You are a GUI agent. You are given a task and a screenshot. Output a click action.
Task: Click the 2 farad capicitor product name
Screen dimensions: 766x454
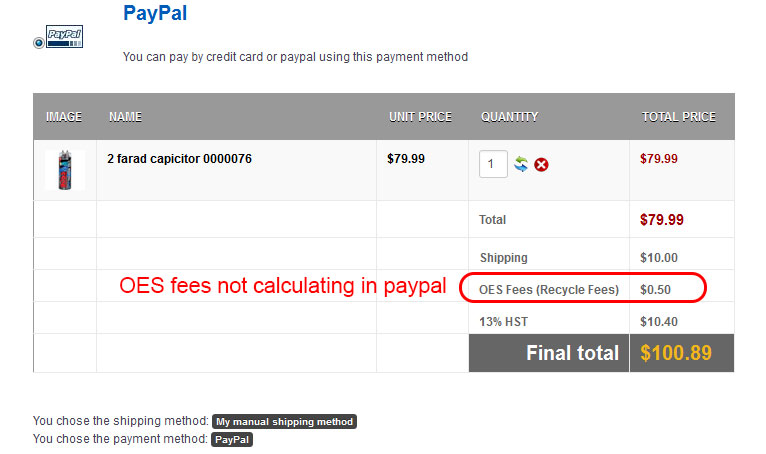pyautogui.click(x=179, y=158)
